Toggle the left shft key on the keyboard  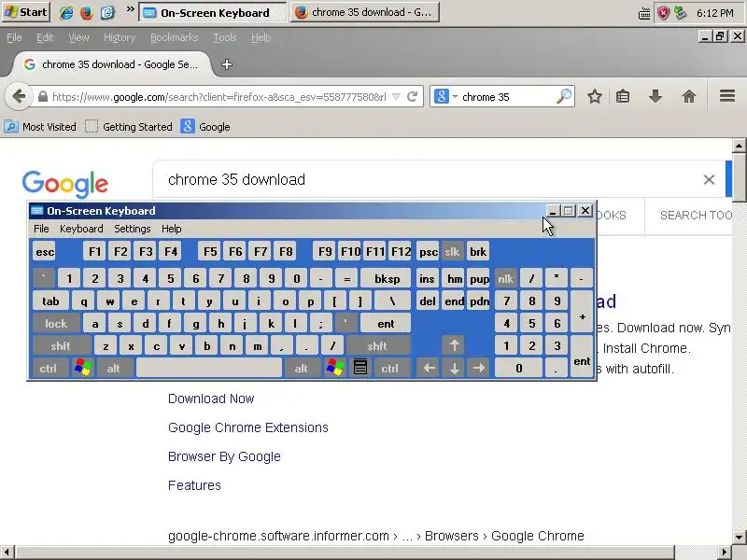(x=61, y=345)
